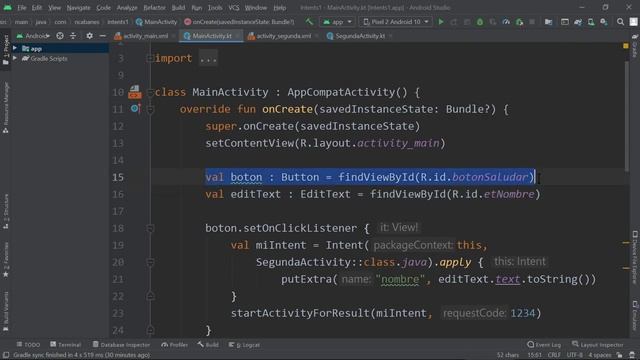
Task: Open Project panel settings gear icon
Action: [89, 36]
